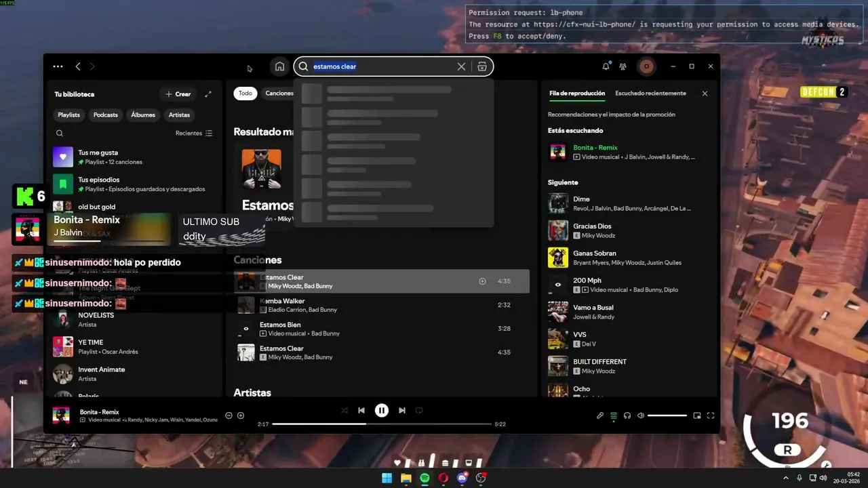868x488 pixels.
Task: Toggle the Artistas library filter
Action: (x=179, y=115)
